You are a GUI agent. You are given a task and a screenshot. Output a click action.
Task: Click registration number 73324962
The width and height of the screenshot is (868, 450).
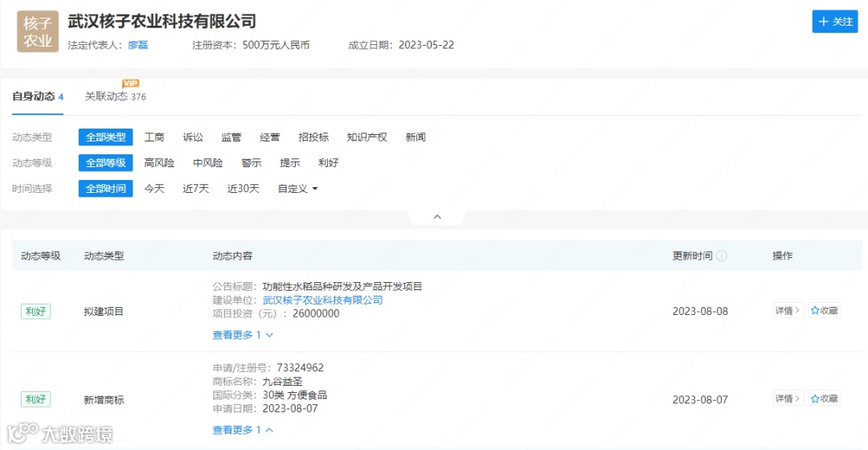[300, 367]
